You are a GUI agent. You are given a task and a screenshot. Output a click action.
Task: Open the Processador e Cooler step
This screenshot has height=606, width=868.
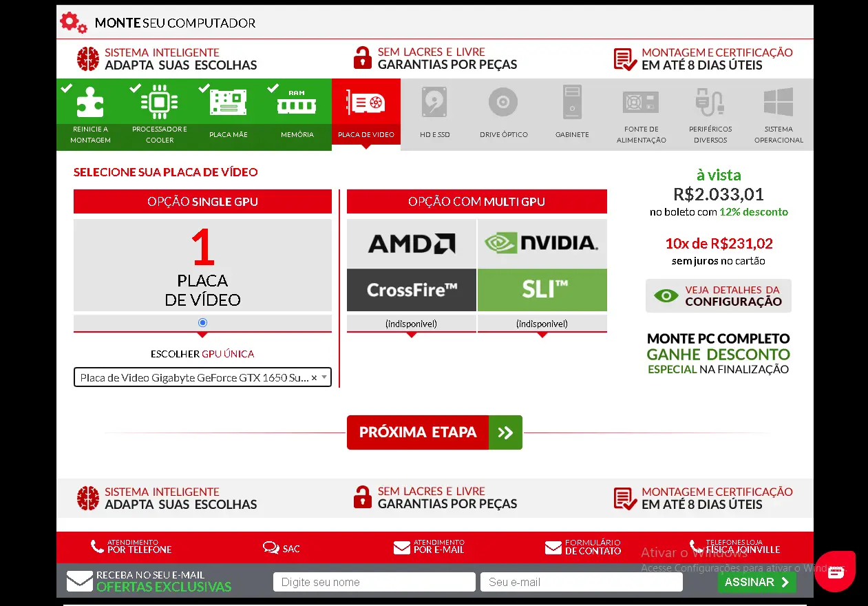click(x=160, y=114)
